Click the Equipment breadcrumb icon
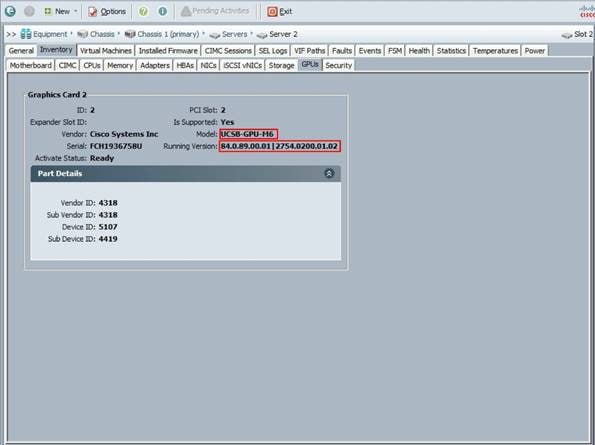 [x=26, y=34]
